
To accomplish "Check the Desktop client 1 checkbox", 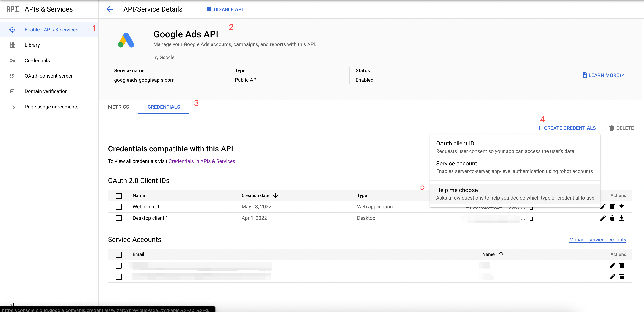I will tap(119, 218).
